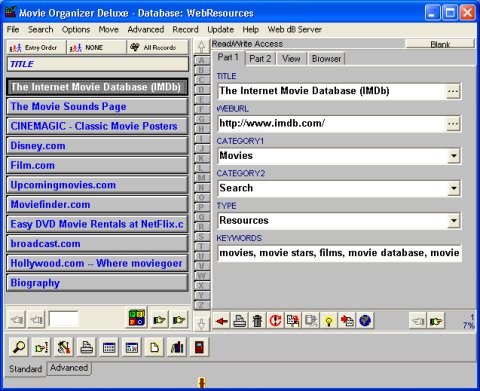480x391 pixels.
Task: Open the CATEGORY1 dropdown arrow
Action: point(454,156)
